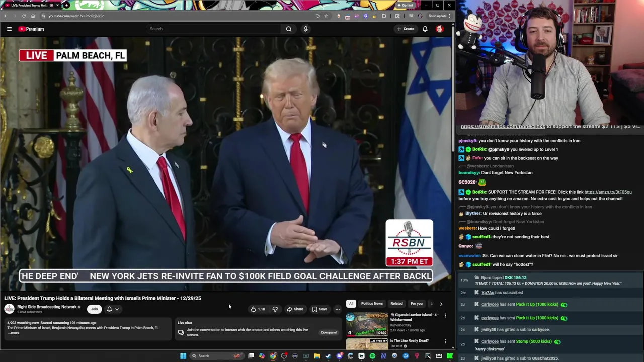Open YouTube notifications bell

click(425, 29)
